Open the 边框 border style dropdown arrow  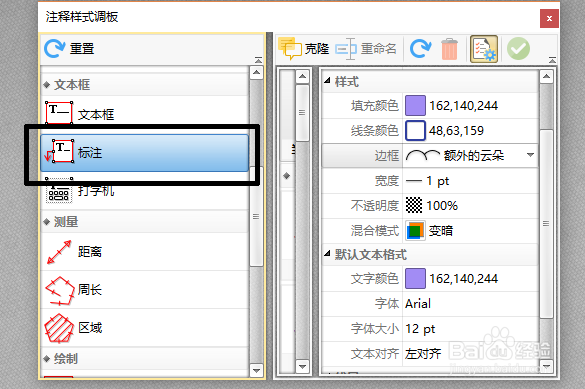pos(530,155)
